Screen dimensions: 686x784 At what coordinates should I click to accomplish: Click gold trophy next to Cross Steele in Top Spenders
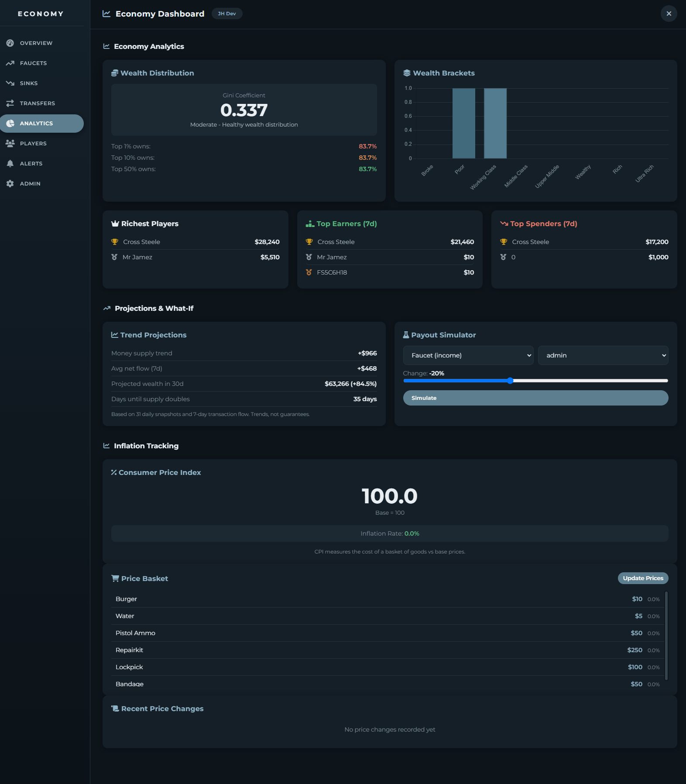click(x=504, y=242)
